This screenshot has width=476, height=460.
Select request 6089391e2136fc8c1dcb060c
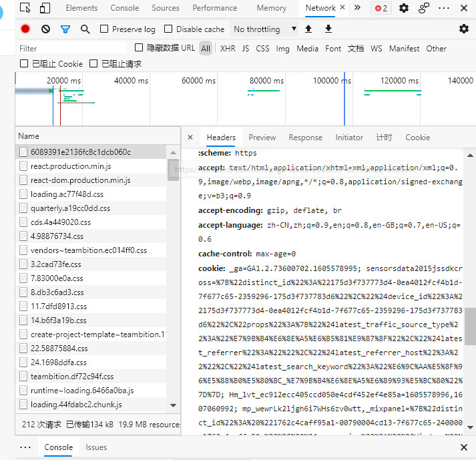coord(91,152)
